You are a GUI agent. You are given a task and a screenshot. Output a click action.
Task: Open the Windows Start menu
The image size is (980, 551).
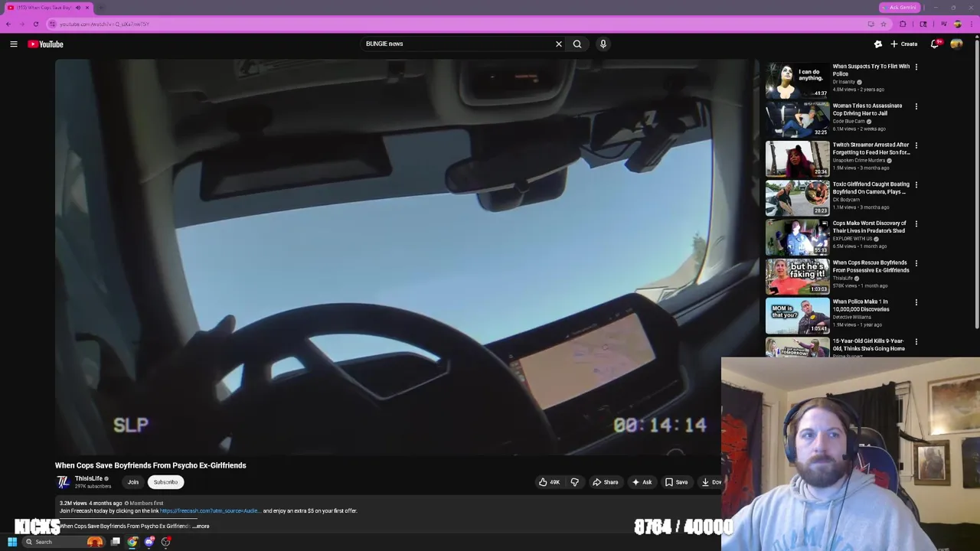[12, 542]
